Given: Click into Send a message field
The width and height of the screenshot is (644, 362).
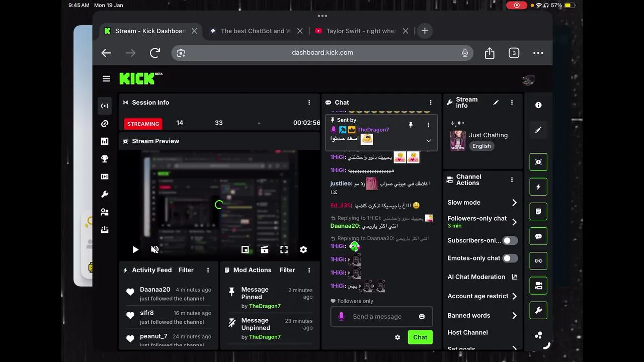Looking at the screenshot, I should (381, 317).
